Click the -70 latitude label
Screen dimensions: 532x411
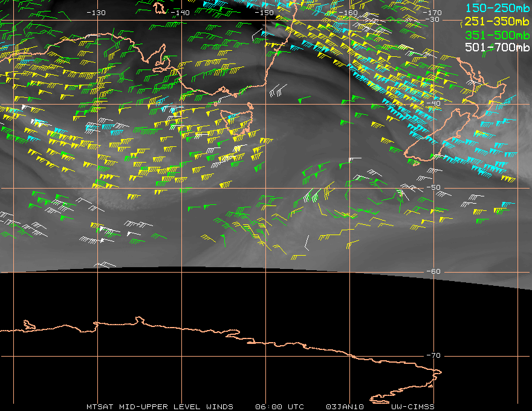pos(433,355)
